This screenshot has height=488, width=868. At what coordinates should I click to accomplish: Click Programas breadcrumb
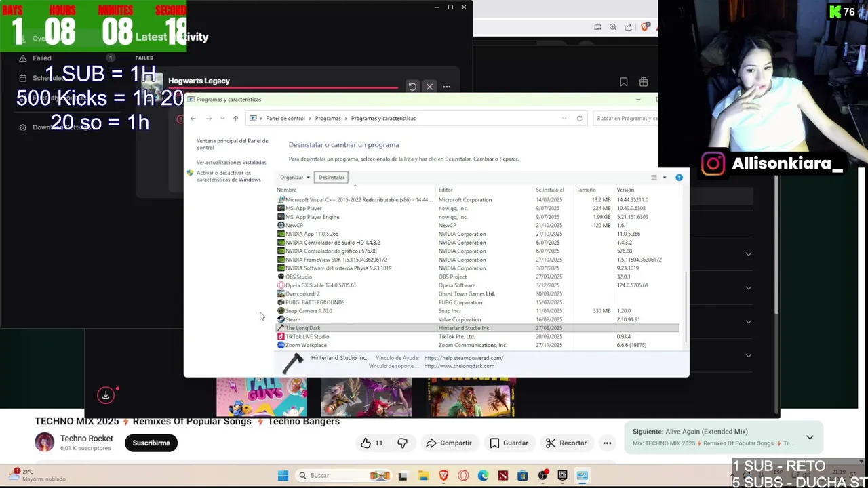pyautogui.click(x=328, y=119)
